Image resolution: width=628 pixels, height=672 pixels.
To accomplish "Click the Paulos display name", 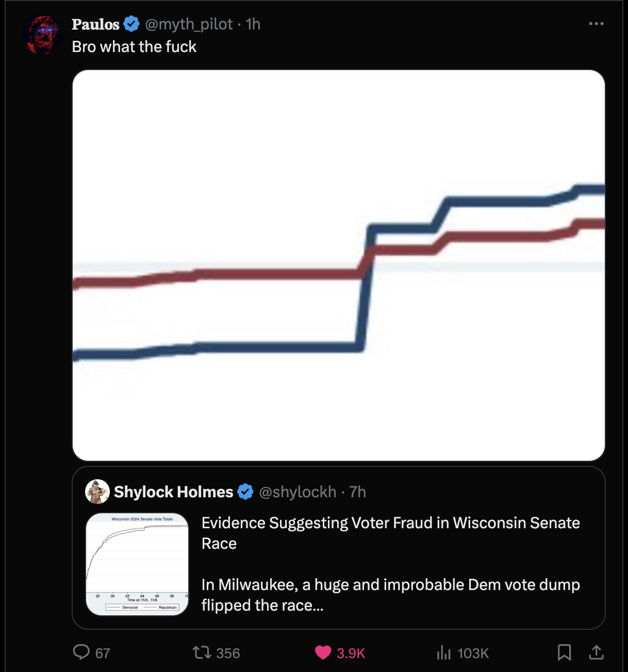I will [x=95, y=24].
